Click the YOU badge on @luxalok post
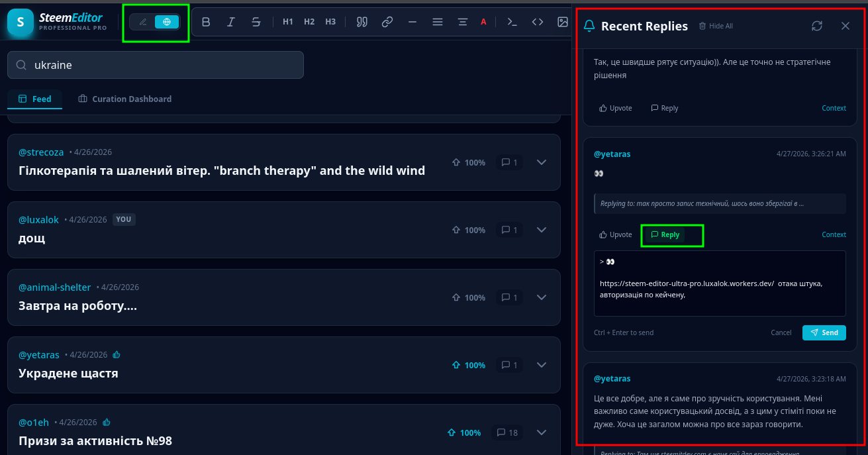 [124, 219]
